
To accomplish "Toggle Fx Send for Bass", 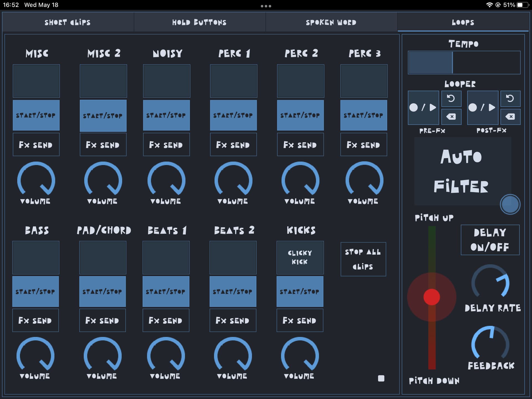I will (x=35, y=321).
